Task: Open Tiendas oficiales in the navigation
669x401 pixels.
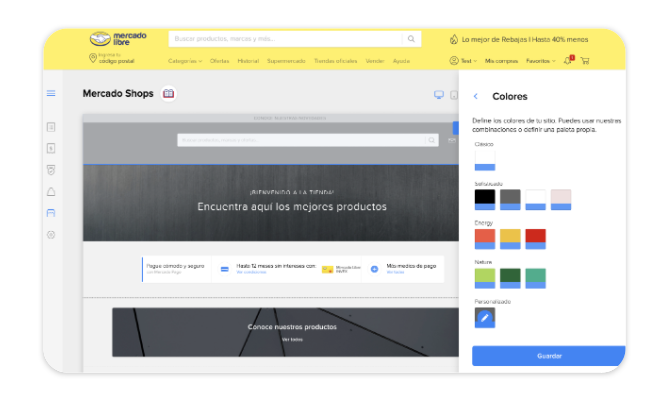Action: click(x=335, y=61)
